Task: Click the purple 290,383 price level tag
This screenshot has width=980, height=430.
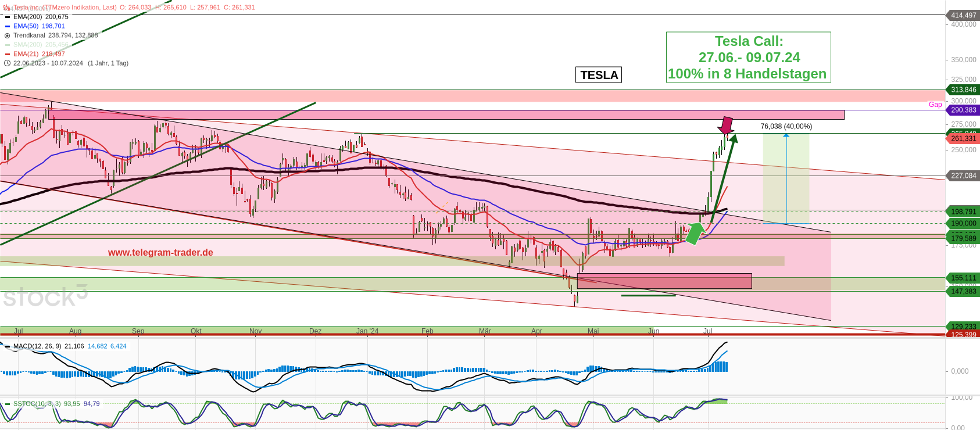Action: (963, 110)
